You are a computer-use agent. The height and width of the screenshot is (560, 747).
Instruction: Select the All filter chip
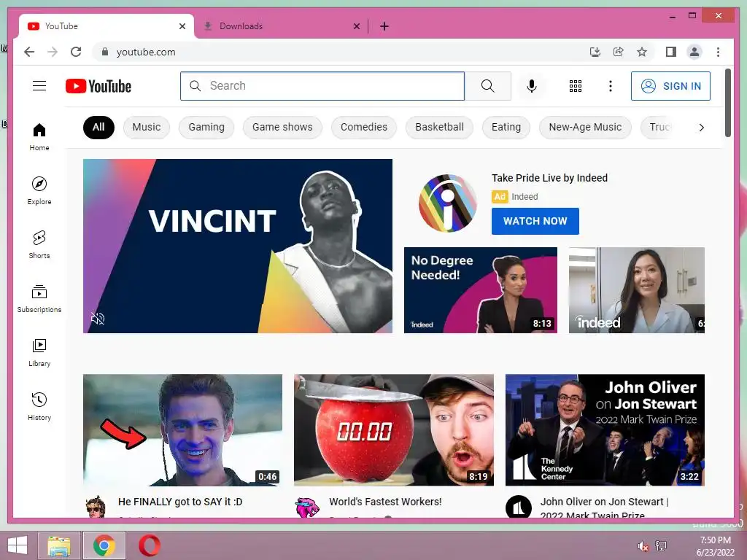pos(98,127)
